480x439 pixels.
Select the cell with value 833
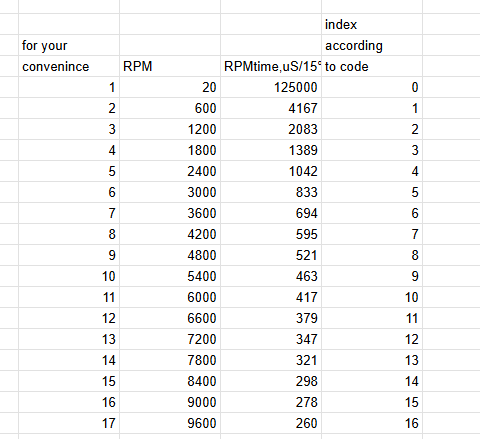pyautogui.click(x=271, y=192)
